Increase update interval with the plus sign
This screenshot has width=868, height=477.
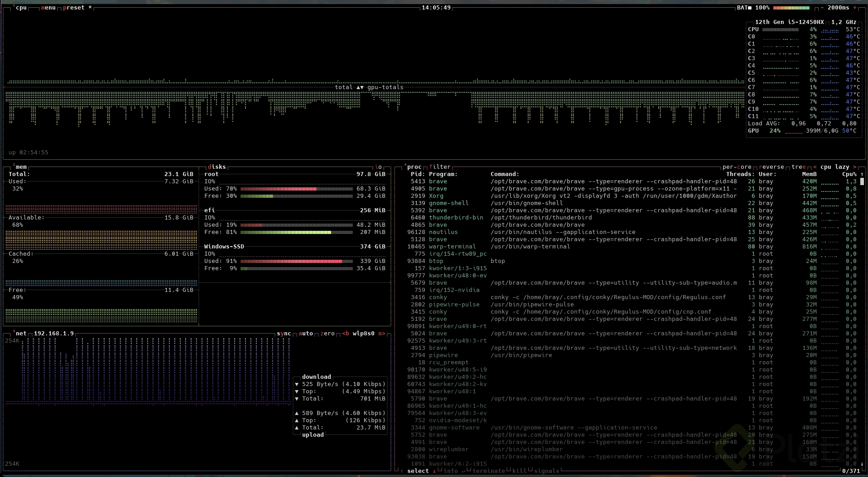point(855,8)
